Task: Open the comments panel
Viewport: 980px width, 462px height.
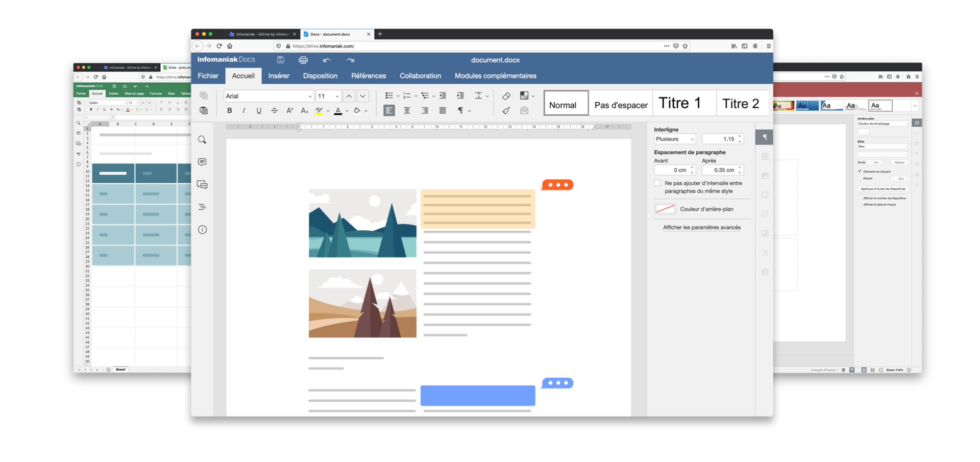Action: click(202, 162)
